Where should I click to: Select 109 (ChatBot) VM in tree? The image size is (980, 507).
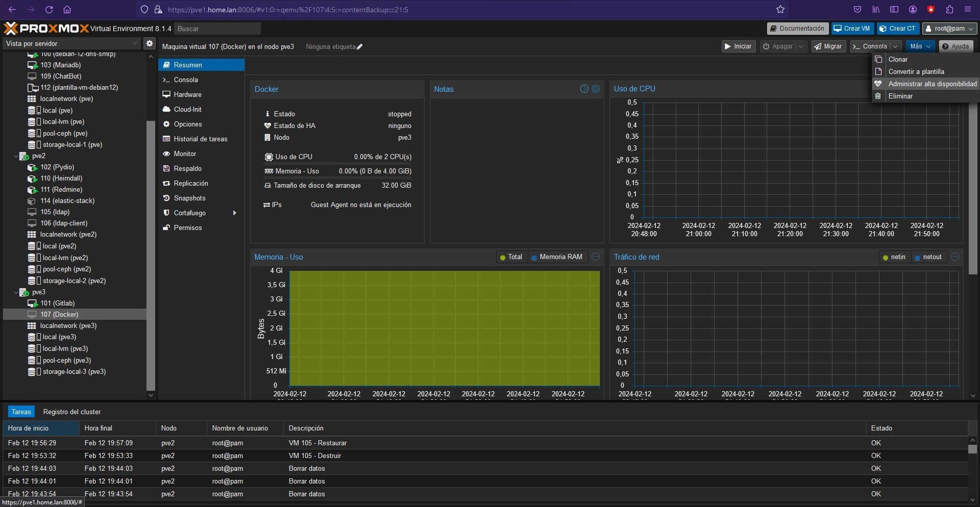[x=60, y=76]
